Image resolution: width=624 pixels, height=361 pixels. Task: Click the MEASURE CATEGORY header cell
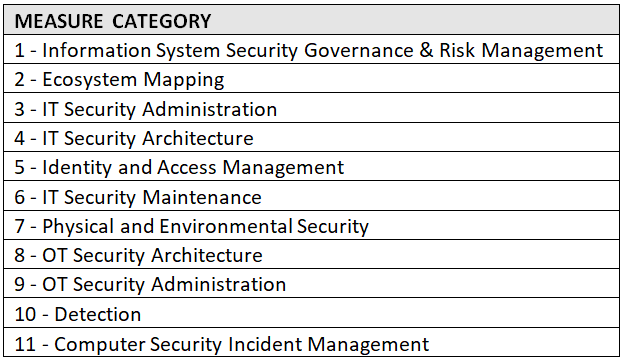click(312, 20)
